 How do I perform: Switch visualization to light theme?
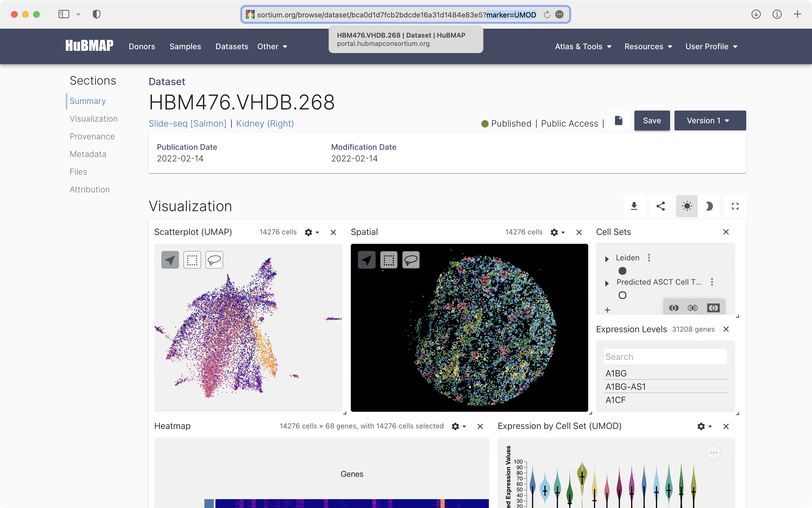687,206
